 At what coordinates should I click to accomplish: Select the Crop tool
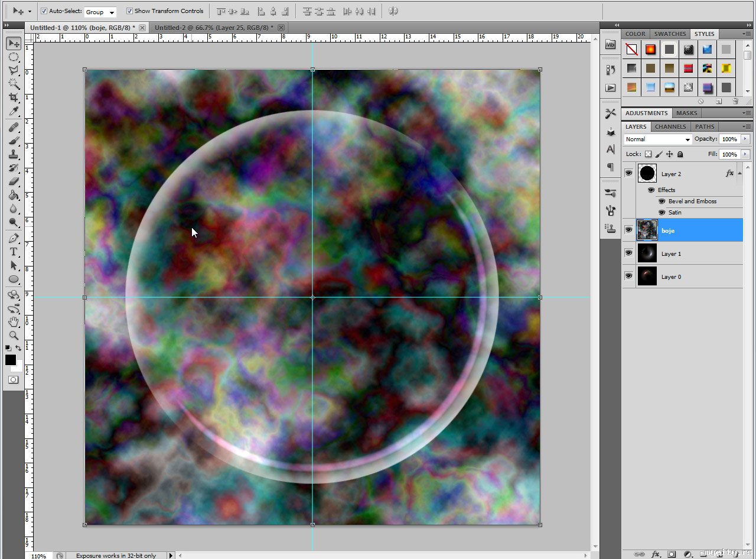pyautogui.click(x=14, y=97)
